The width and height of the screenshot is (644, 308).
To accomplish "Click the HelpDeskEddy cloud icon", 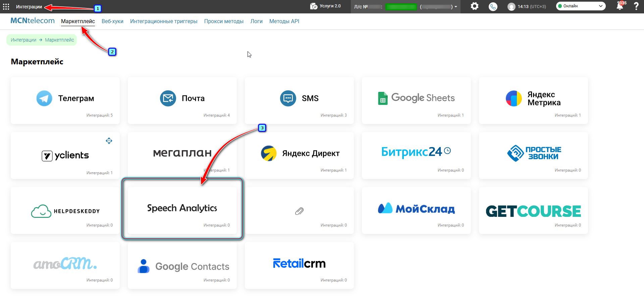I will coord(41,211).
